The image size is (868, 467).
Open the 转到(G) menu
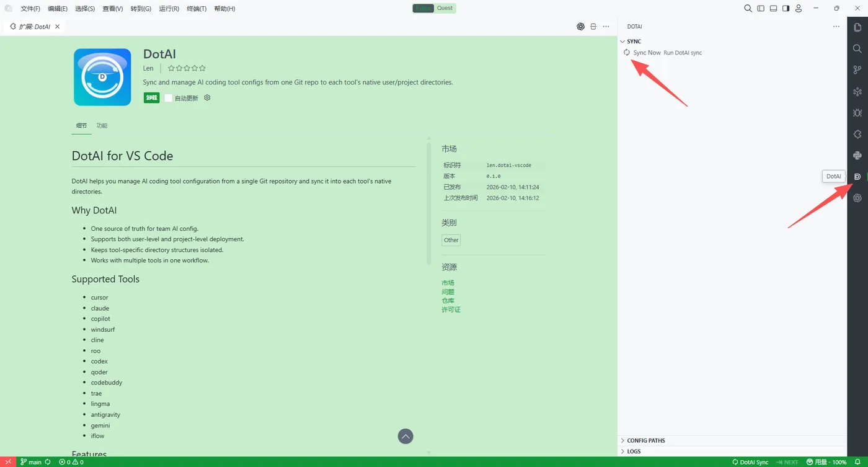141,9
